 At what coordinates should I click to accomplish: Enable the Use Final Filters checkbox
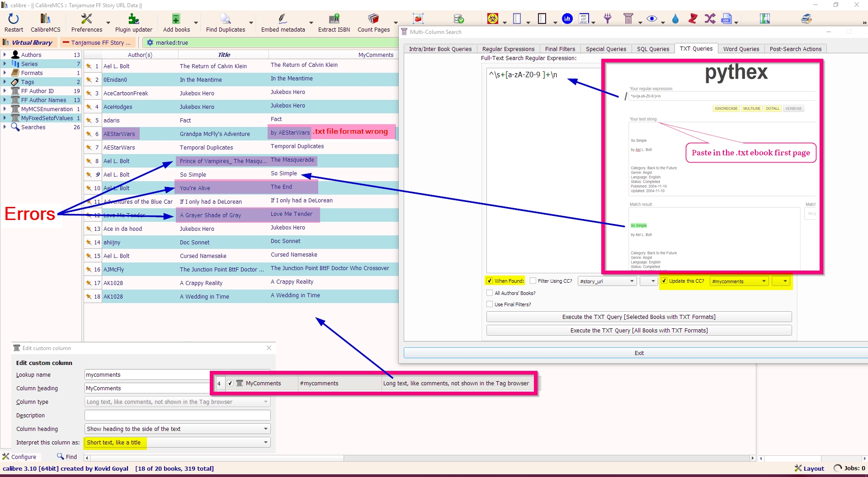[489, 304]
